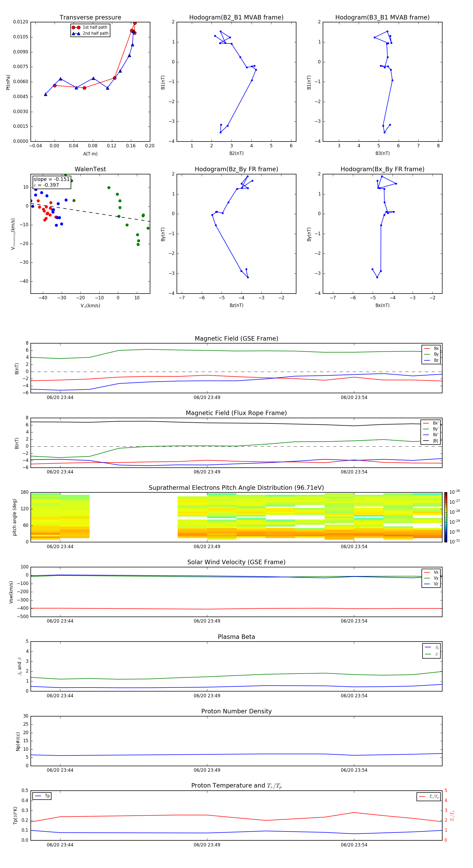Click the 'Vx' velocity legend entry

click(x=431, y=573)
